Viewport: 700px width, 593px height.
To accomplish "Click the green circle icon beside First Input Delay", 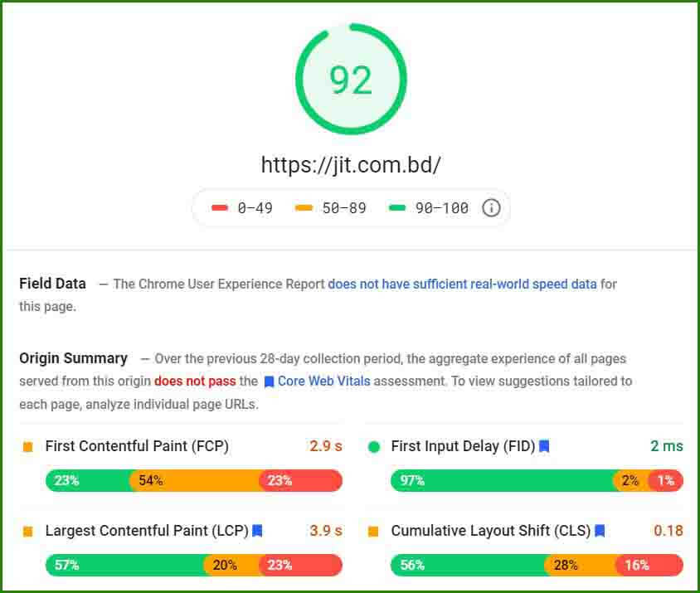I will point(373,447).
